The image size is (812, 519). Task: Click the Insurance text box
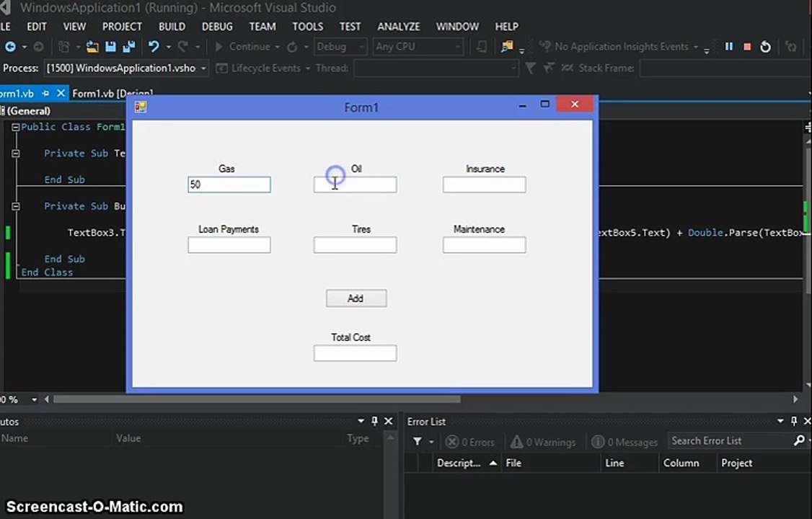click(484, 185)
